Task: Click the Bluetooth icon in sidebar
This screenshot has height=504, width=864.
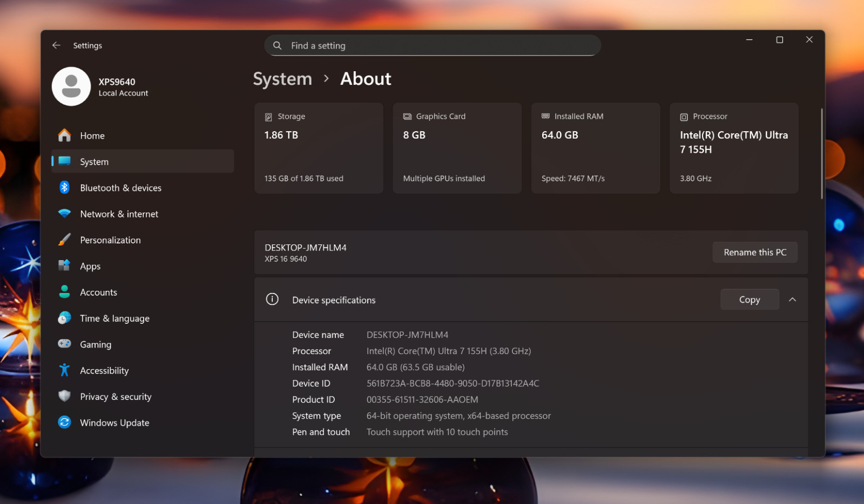Action: [x=65, y=187]
